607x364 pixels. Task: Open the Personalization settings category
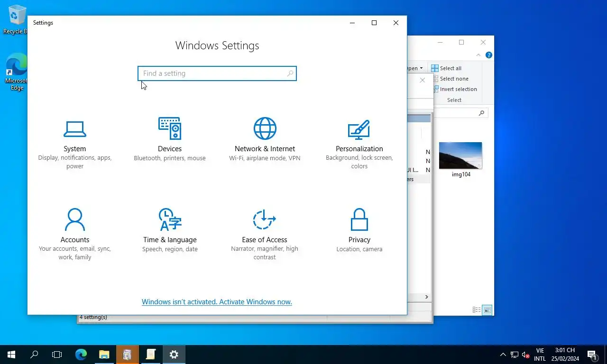[x=359, y=144]
